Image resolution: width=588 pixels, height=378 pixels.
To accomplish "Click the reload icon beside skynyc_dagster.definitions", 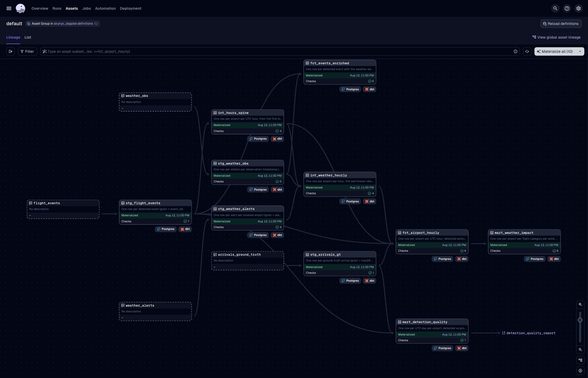I will tap(96, 24).
